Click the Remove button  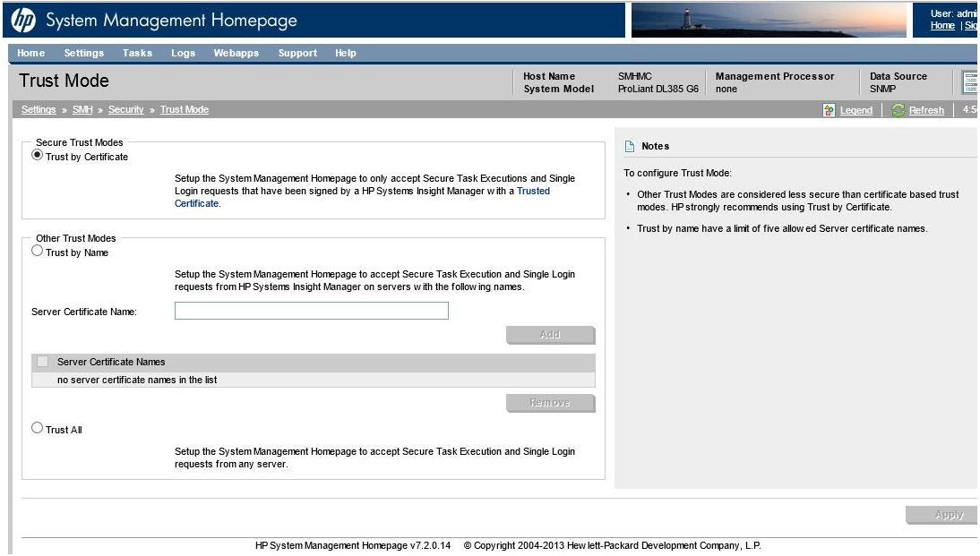[550, 403]
